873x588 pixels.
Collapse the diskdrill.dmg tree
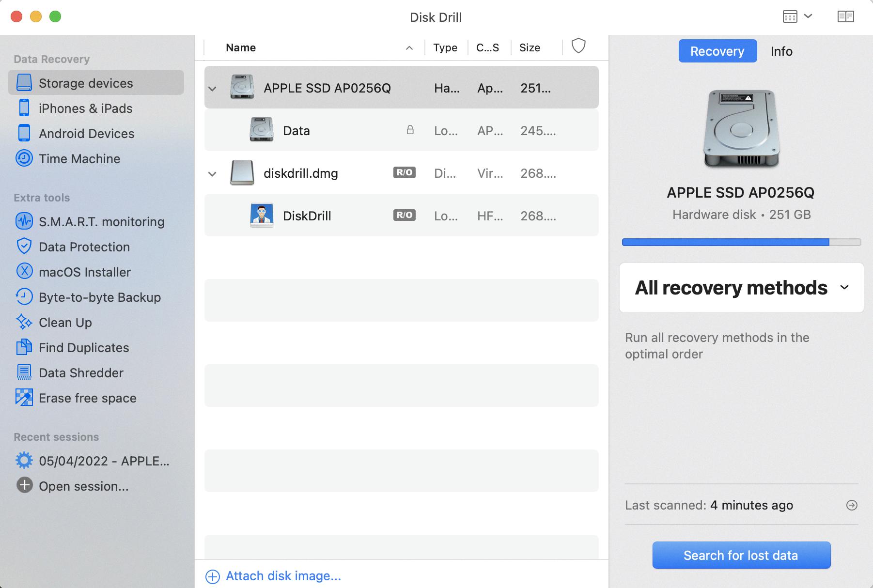212,174
